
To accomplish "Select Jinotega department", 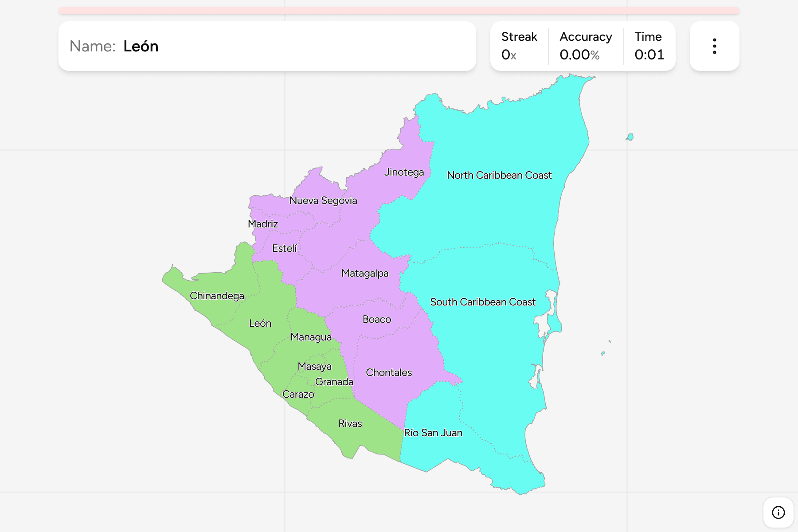I will (x=404, y=172).
